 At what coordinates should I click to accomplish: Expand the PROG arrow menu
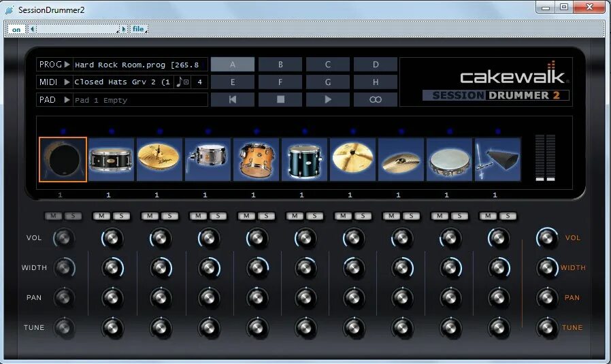(x=67, y=65)
